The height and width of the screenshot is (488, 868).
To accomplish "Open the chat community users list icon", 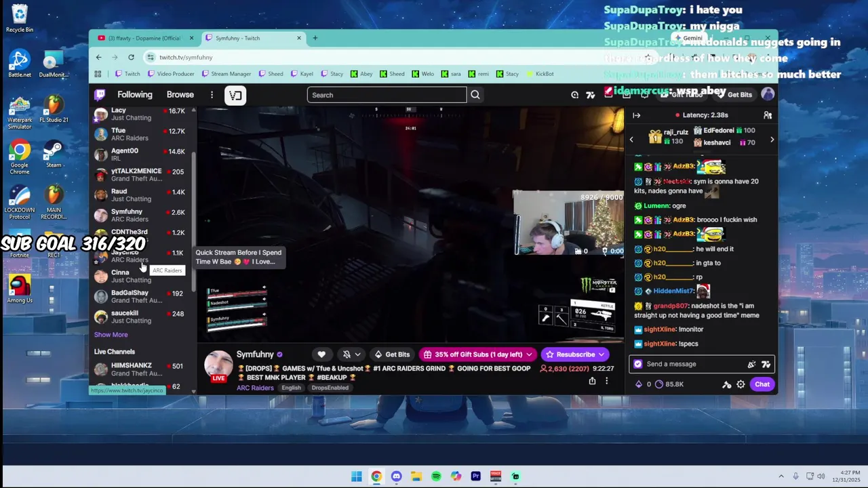I will pyautogui.click(x=768, y=115).
